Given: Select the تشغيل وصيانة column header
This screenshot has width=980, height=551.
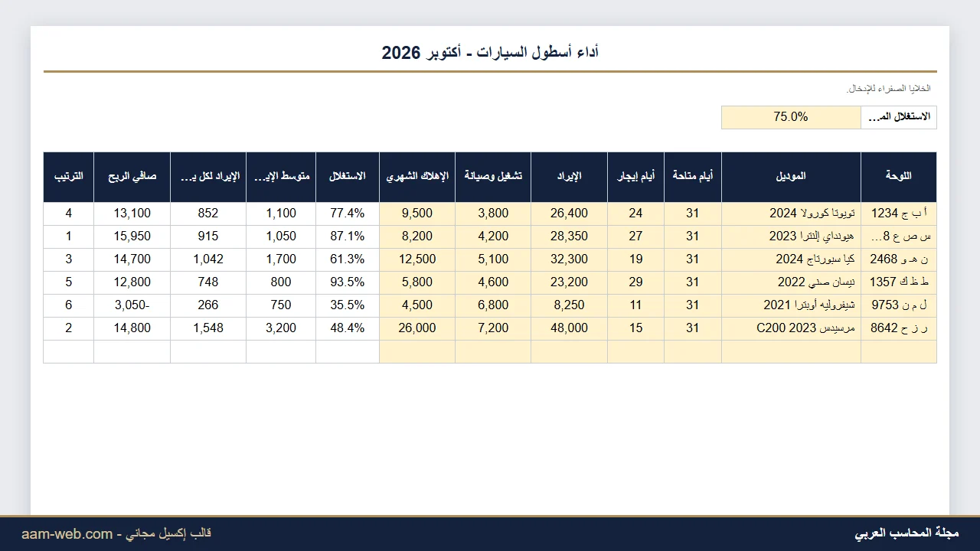Looking at the screenshot, I should coord(493,177).
